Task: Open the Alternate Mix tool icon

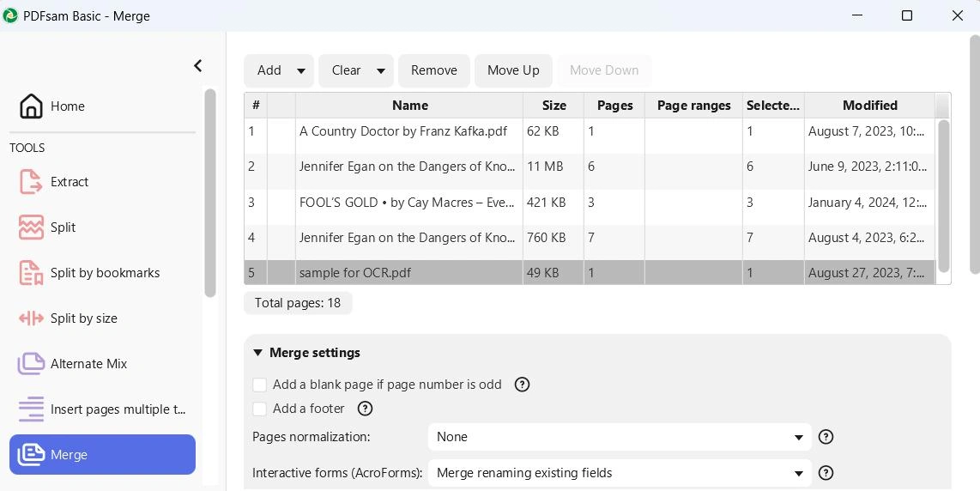Action: pyautogui.click(x=31, y=364)
